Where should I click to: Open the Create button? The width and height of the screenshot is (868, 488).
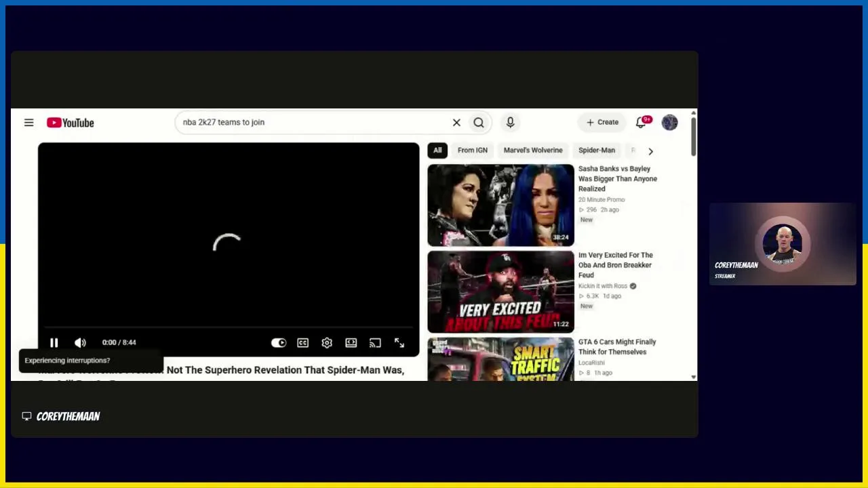pos(602,122)
